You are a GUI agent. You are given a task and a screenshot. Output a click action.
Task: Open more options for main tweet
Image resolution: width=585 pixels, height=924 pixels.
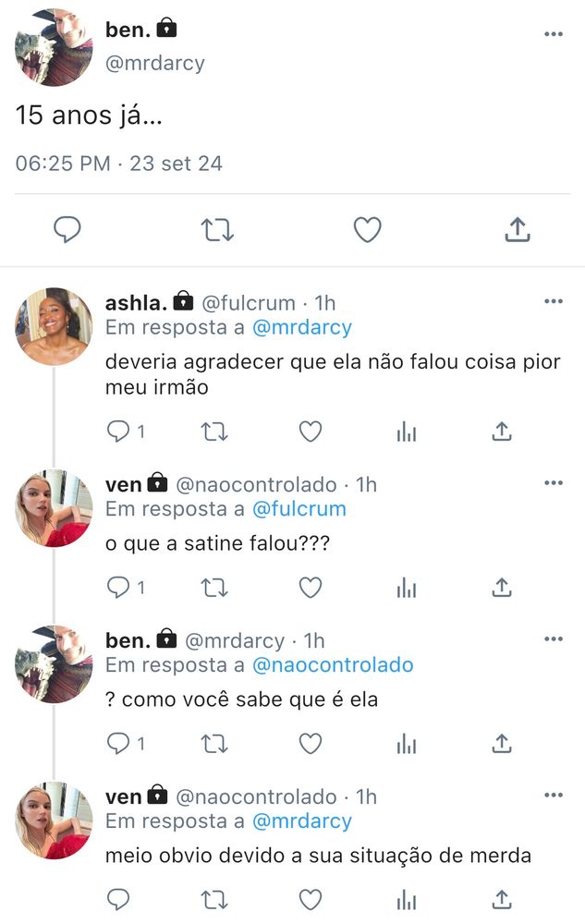click(x=554, y=34)
